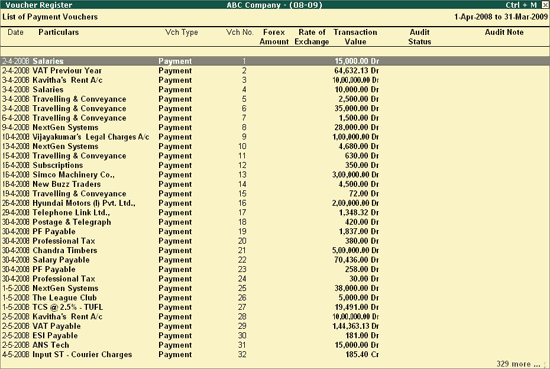Open Input ST - Courier Charges voucher
Viewport: 550px width, 369px height.
click(x=275, y=355)
